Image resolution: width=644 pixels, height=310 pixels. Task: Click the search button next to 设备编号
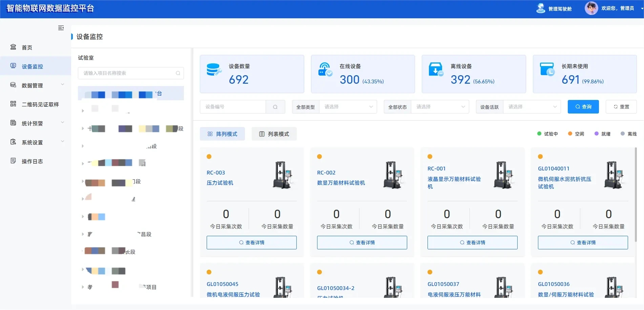coord(275,107)
